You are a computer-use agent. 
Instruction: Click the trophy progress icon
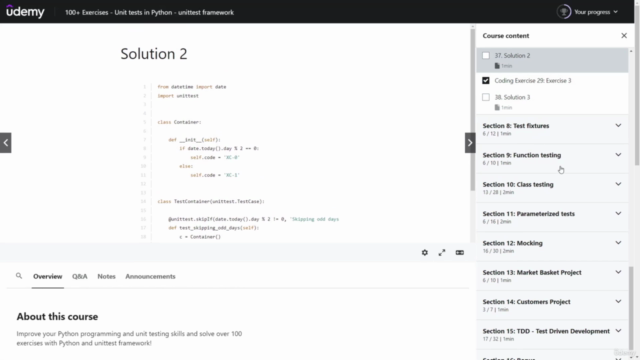(564, 12)
